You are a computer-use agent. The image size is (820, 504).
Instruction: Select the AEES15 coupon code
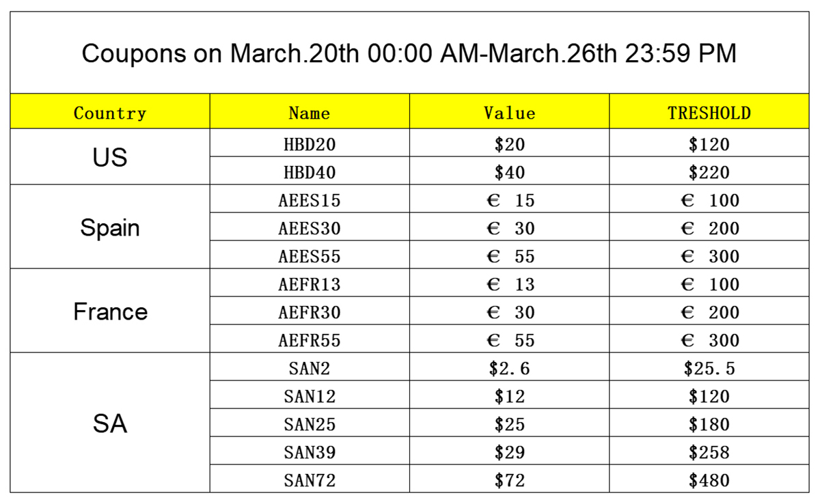point(310,200)
